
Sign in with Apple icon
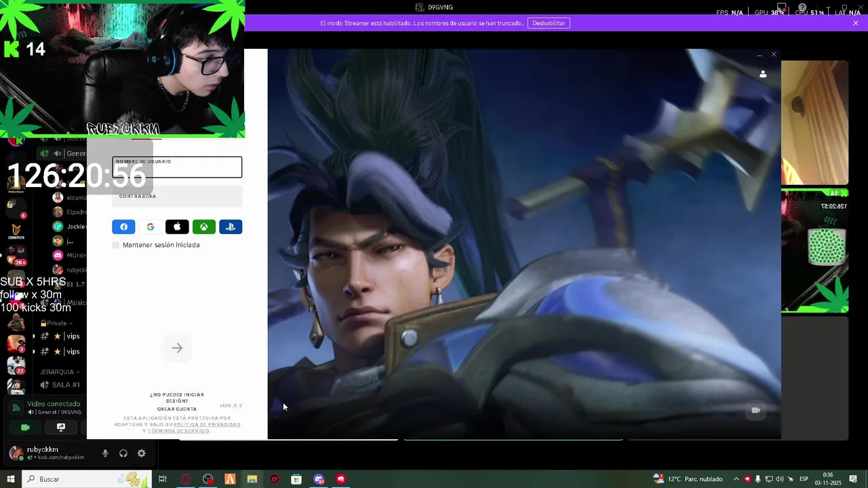(x=177, y=227)
